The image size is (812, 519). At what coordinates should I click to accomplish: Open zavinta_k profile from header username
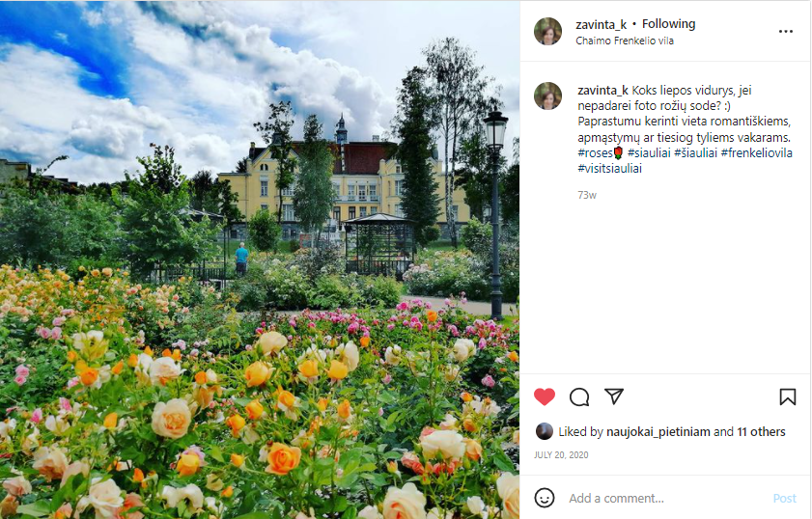(601, 24)
